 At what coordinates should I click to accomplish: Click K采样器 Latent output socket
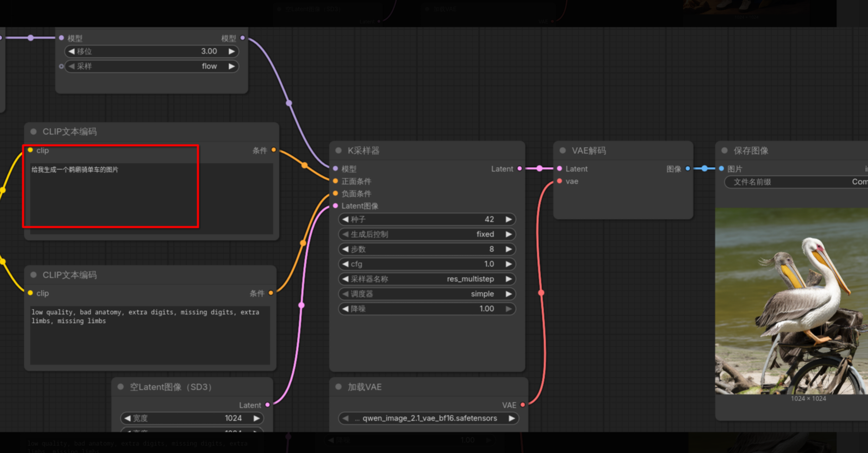tap(520, 168)
